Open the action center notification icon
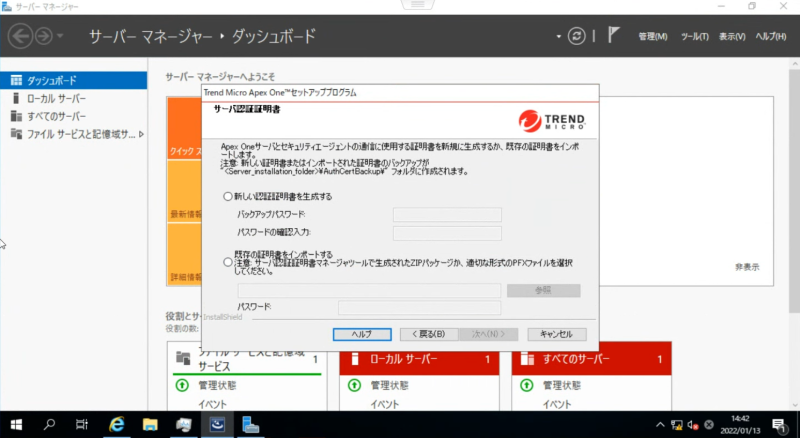The height and width of the screenshot is (438, 800). click(x=779, y=425)
